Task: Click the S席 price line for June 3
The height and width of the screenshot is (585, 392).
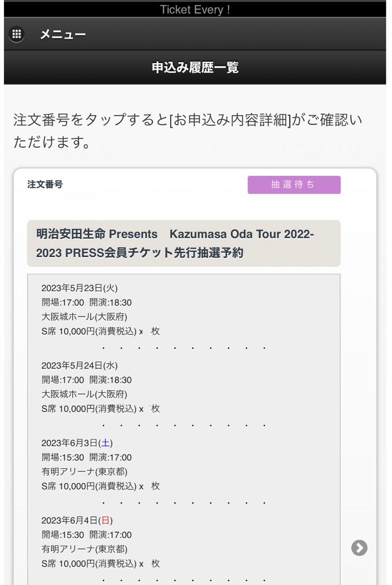Action: 101,486
